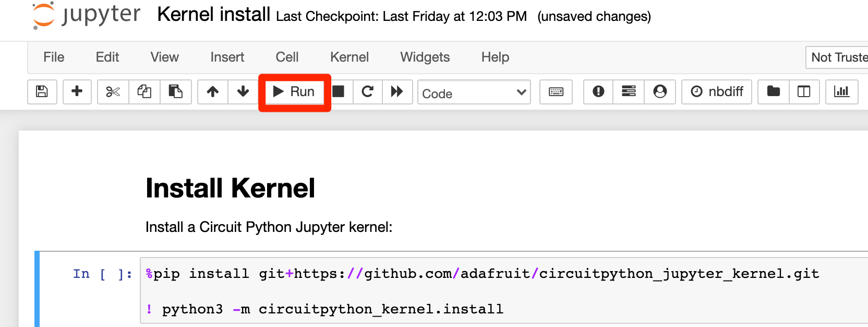Paste cells below with the clipboard icon
Screen dimensions: 868x327
(x=176, y=92)
